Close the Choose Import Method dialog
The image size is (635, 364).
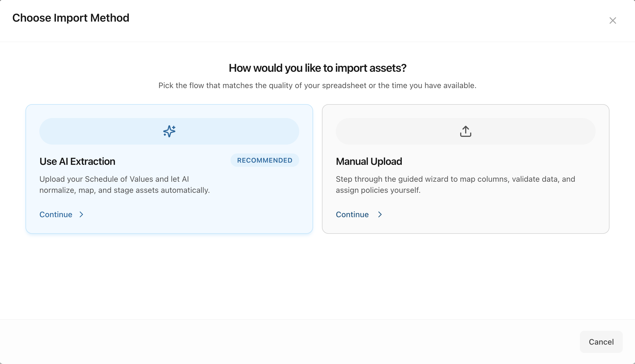click(613, 20)
